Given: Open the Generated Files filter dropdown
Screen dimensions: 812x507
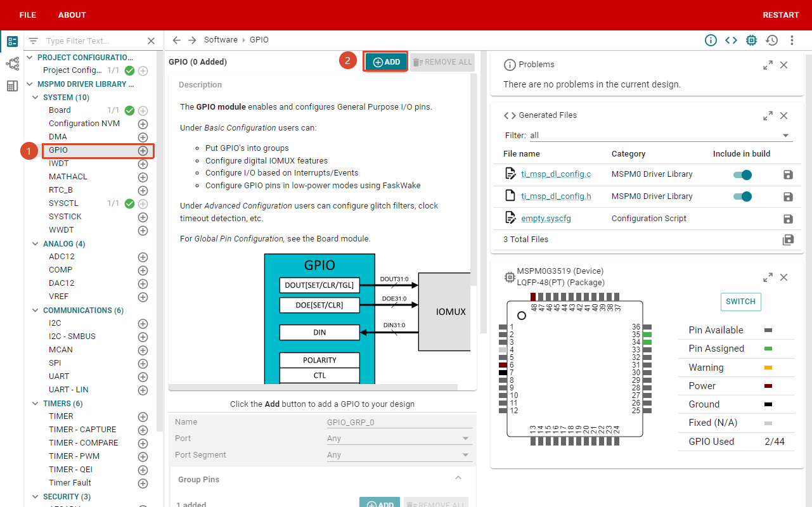Looking at the screenshot, I should tap(661, 136).
